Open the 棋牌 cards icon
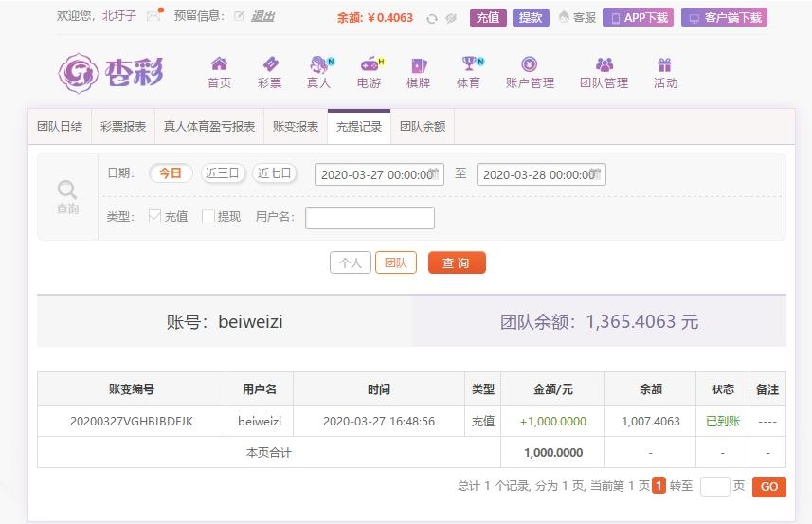This screenshot has width=812, height=524. coord(419,64)
